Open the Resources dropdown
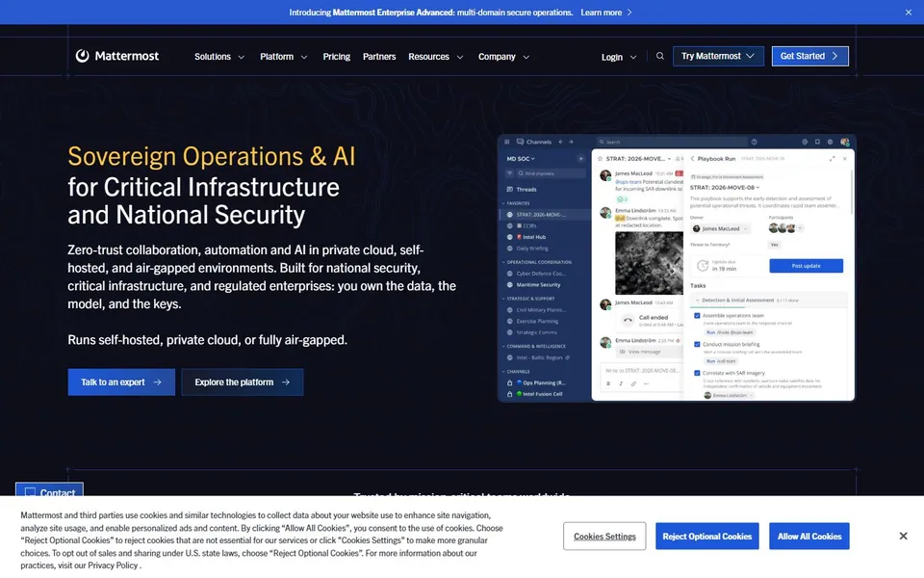 pos(435,57)
